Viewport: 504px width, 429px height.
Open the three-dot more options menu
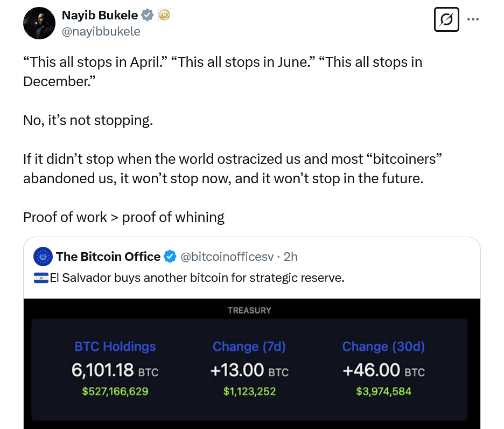(473, 19)
